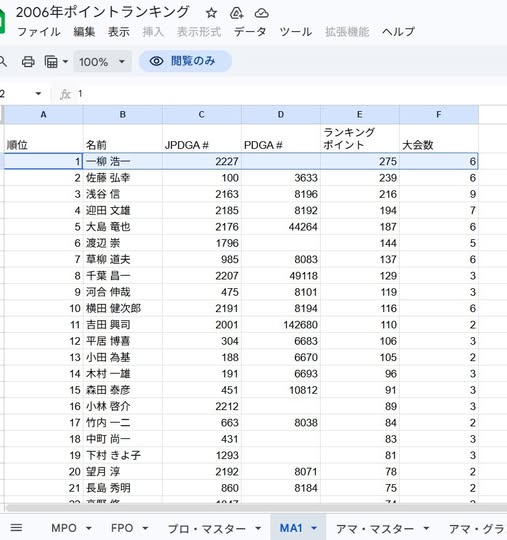
Task: Click the 大会数 header cell
Action: click(439, 138)
